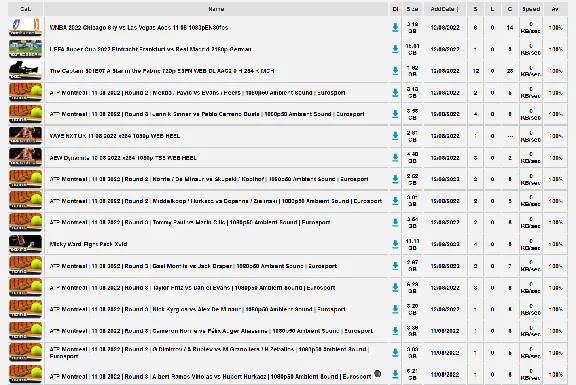Click the seeders count 12 on The Captain row
This screenshot has width=576, height=385.
[476, 71]
